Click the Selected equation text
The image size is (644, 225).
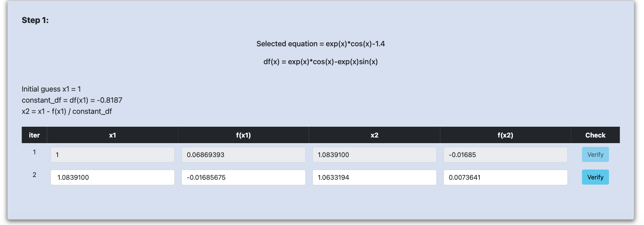(321, 44)
